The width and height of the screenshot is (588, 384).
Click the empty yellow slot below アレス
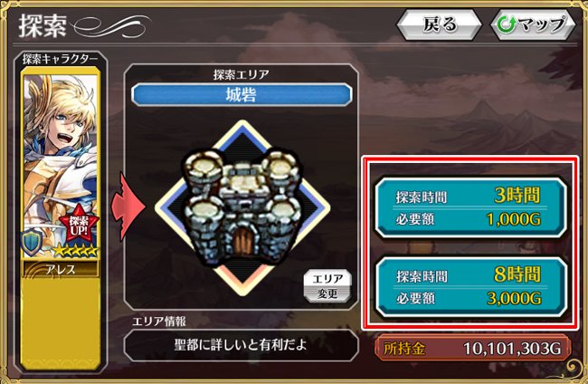tap(61, 323)
